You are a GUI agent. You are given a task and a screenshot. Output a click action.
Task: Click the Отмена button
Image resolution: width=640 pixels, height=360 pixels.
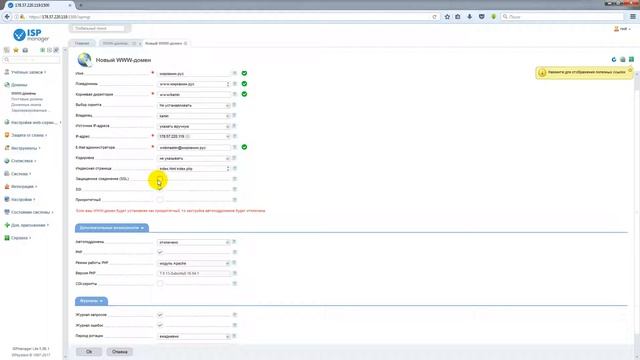click(x=120, y=351)
